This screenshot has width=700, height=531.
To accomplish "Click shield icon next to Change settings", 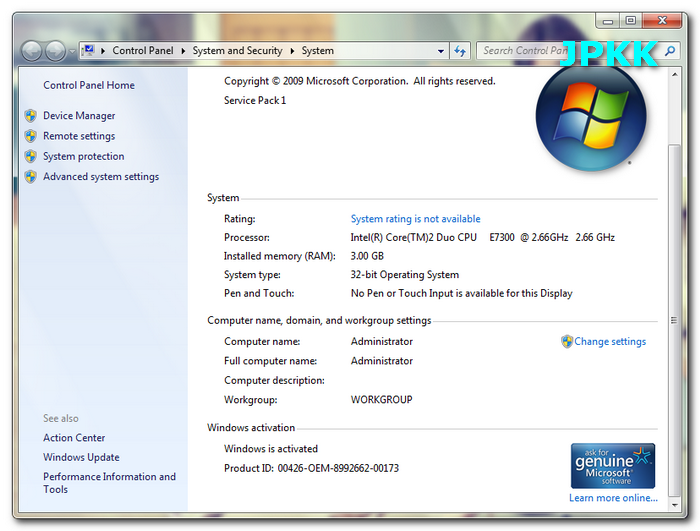I will [x=567, y=342].
